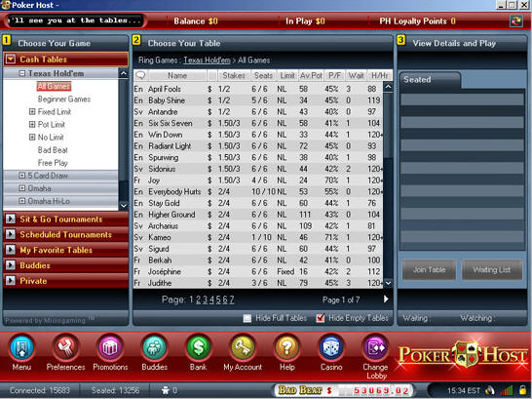This screenshot has width=532, height=399.
Task: Expand the 5 Card Draw node
Action: coord(22,176)
